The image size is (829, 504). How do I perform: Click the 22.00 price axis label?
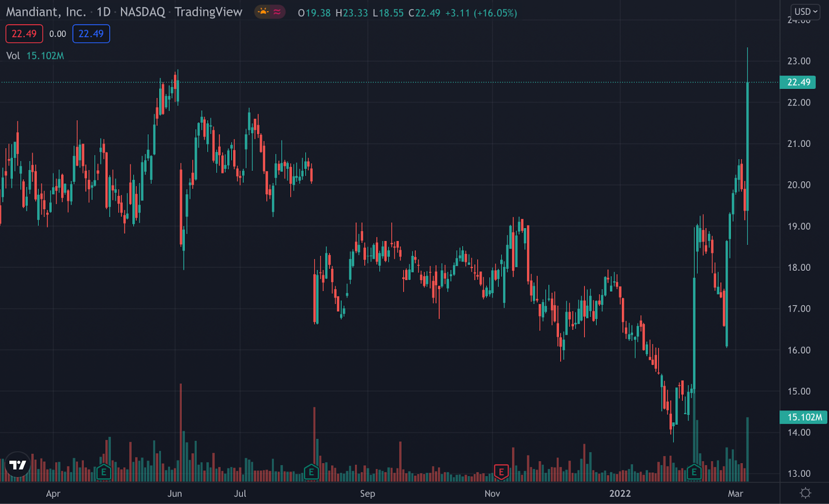(799, 103)
